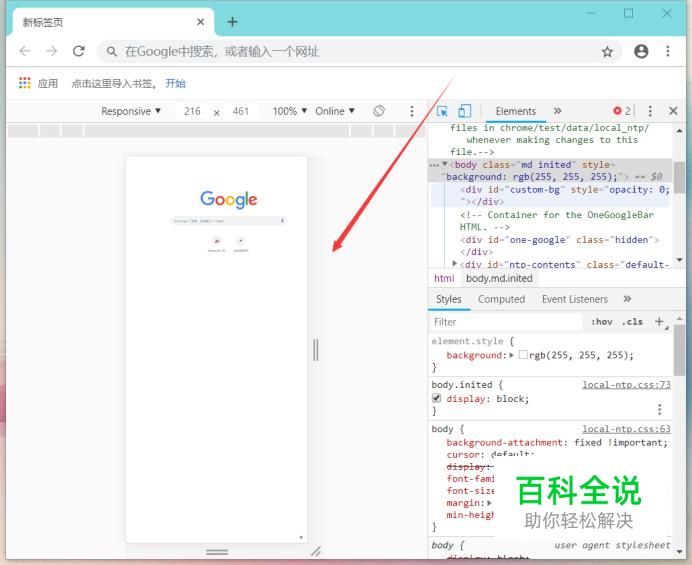This screenshot has width=692, height=565.
Task: Open a new tab with plus button
Action: [232, 22]
